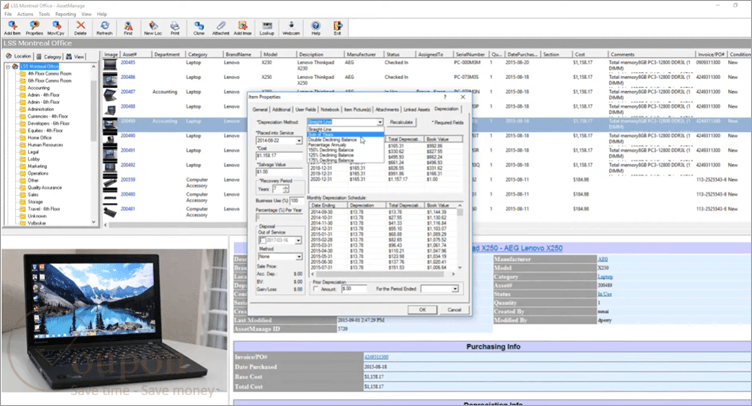752x406 pixels.
Task: Click the Salvage Value input field
Action: pos(279,172)
